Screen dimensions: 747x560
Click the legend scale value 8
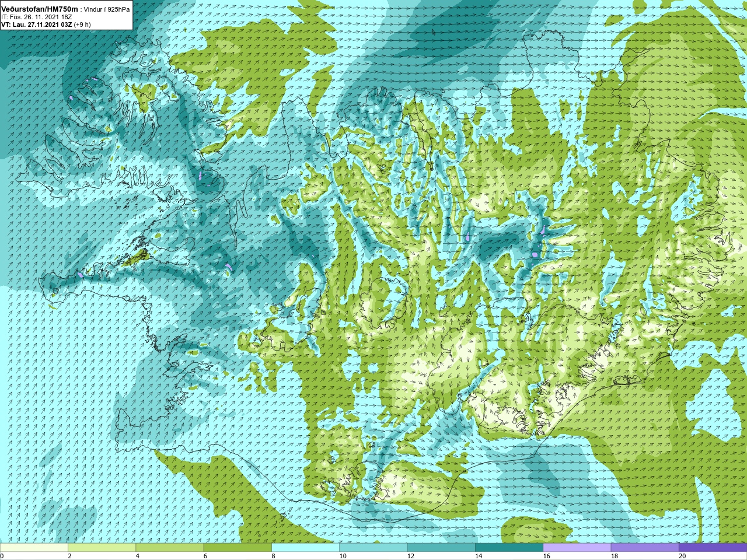(x=273, y=556)
